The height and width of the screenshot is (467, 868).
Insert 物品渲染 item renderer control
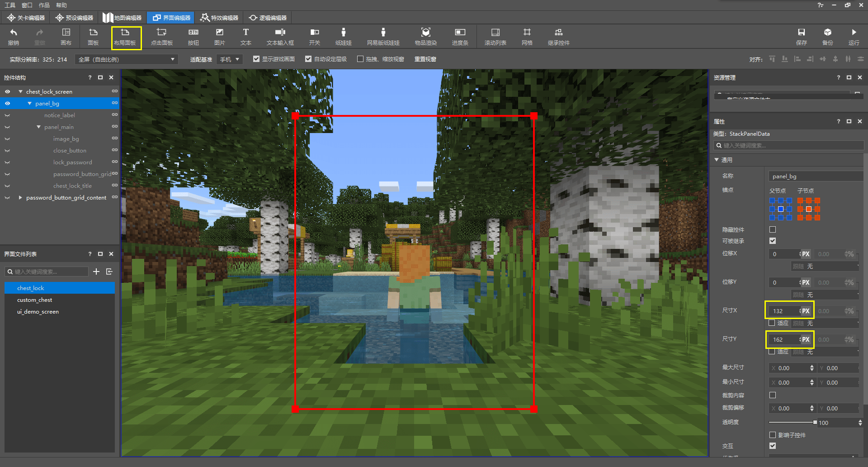click(426, 37)
